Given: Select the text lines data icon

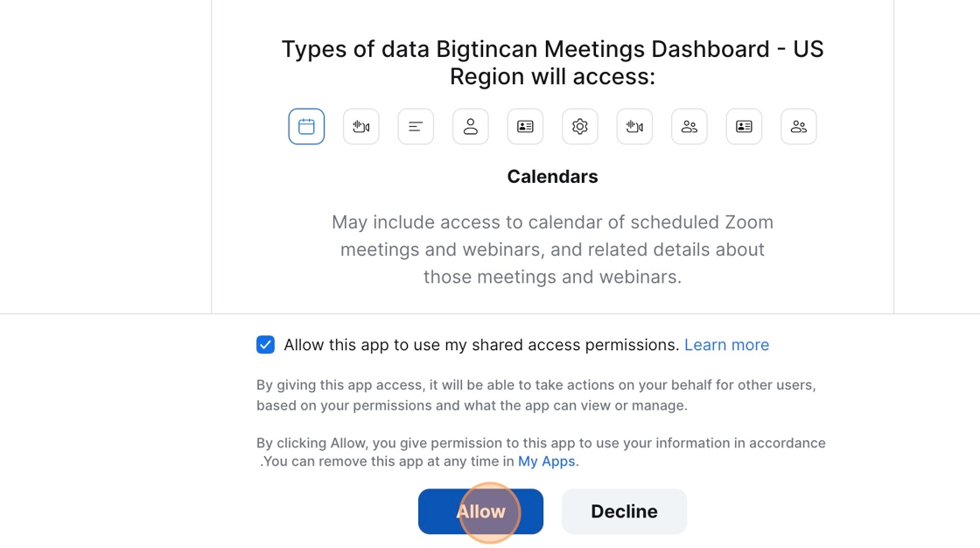Looking at the screenshot, I should 416,127.
